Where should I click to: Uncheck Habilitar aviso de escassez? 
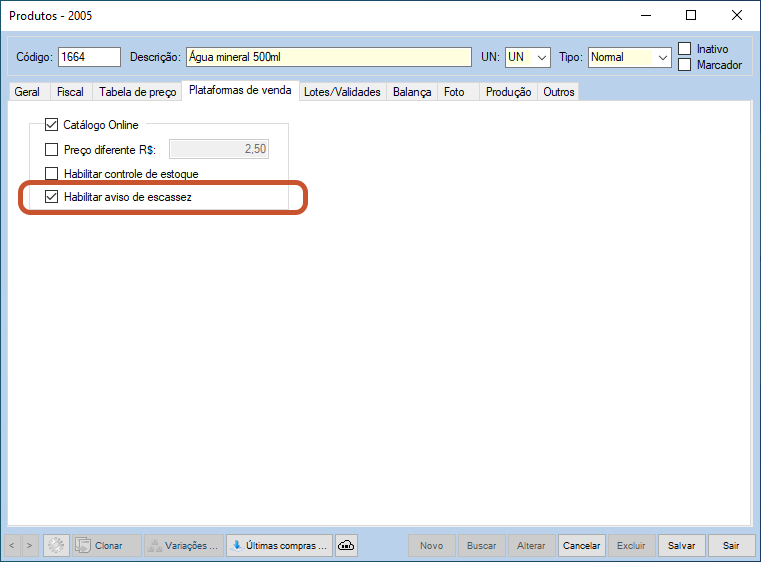click(x=51, y=197)
